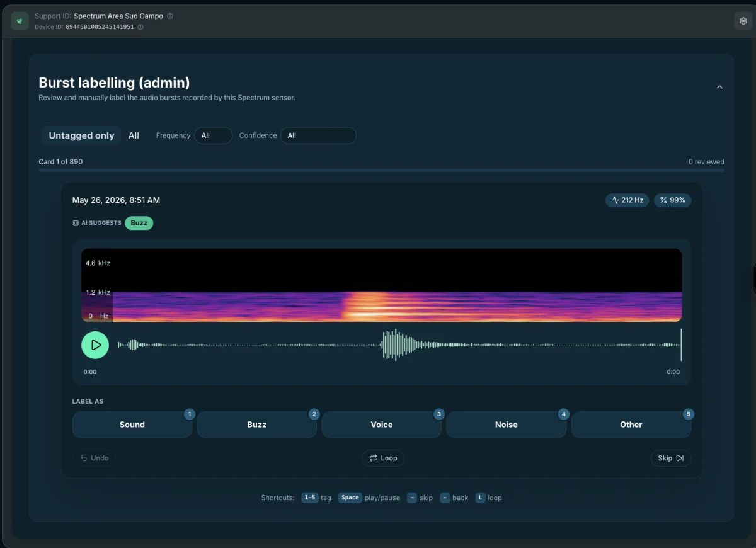The width and height of the screenshot is (756, 548).
Task: Click the AI suggested Buzz tag
Action: point(139,223)
